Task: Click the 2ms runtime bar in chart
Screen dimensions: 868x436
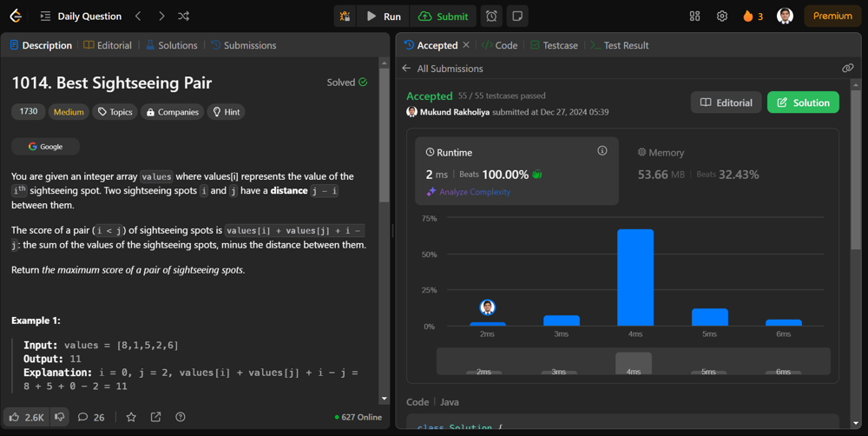Action: point(488,324)
